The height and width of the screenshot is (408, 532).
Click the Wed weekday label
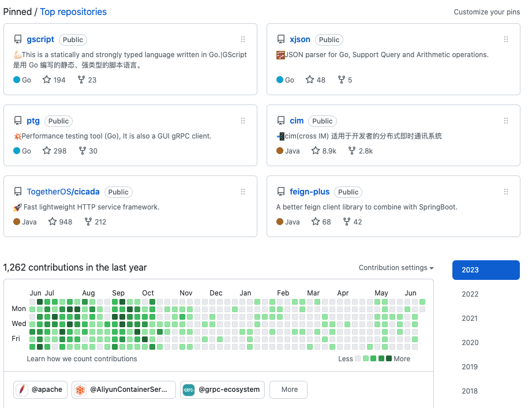tap(19, 324)
